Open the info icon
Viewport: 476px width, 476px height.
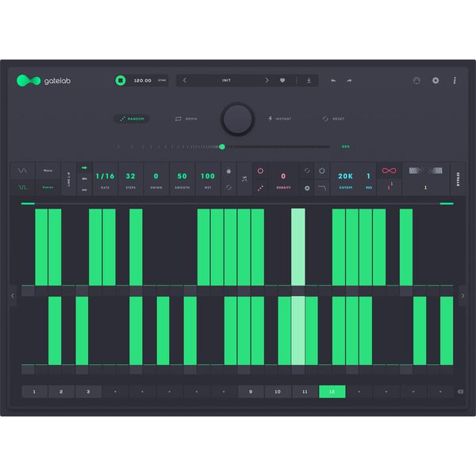tap(455, 80)
